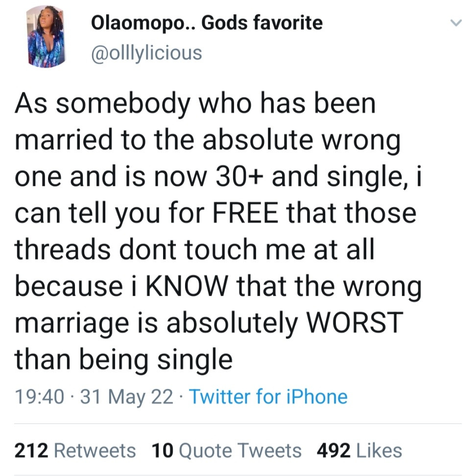Open the Olaomopo.. Gods favorite display name

tap(207, 23)
